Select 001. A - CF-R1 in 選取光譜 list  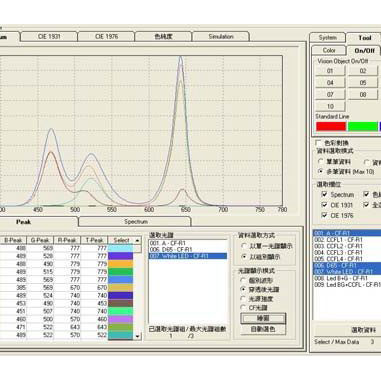[188, 243]
